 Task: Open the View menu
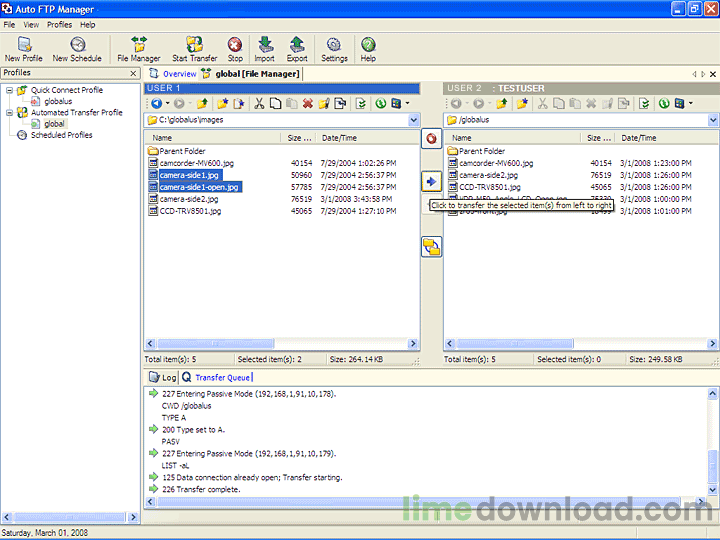31,25
